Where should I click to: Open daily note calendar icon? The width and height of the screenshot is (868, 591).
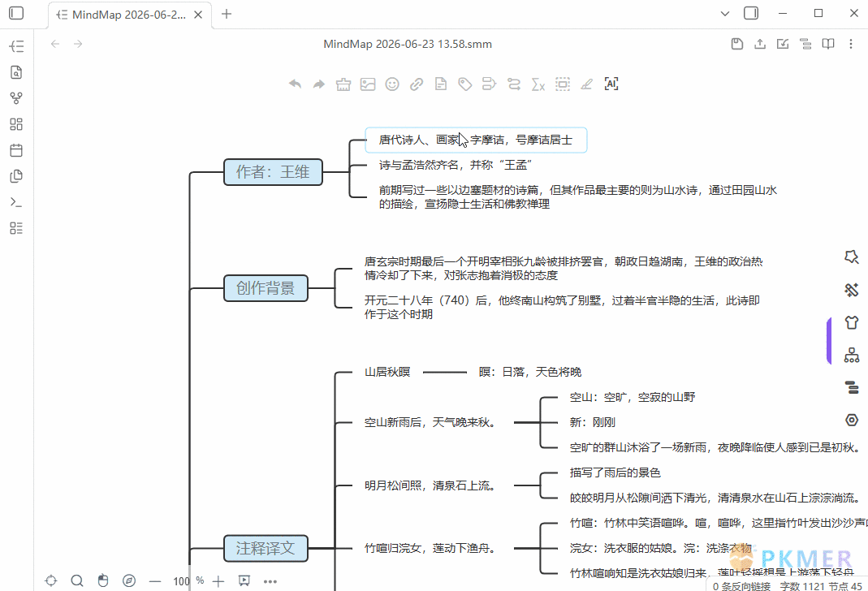point(16,150)
